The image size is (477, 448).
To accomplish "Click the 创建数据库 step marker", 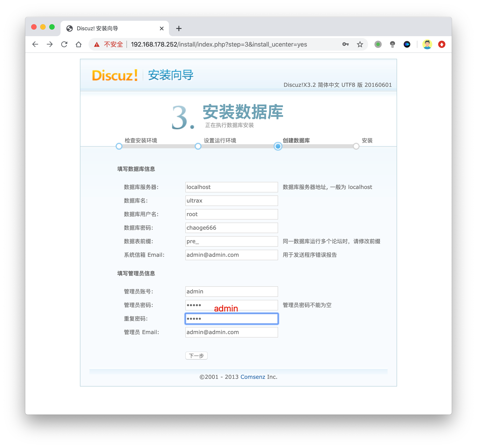I will (278, 146).
